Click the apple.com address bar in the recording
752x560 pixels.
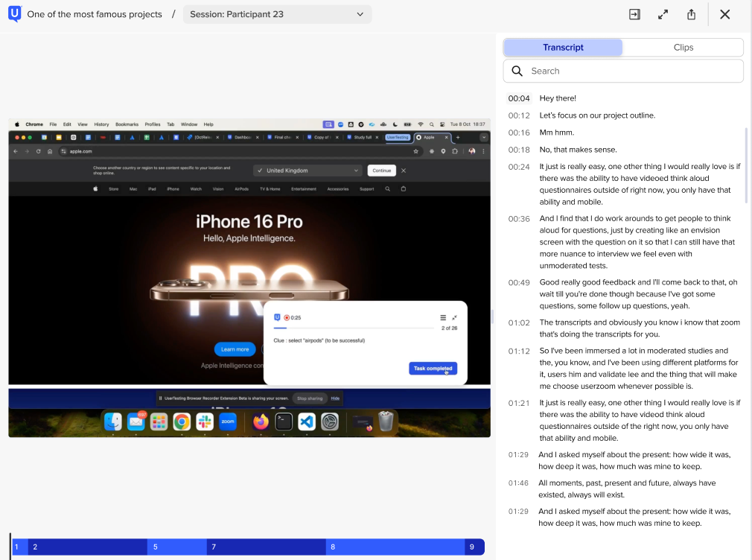(239, 151)
